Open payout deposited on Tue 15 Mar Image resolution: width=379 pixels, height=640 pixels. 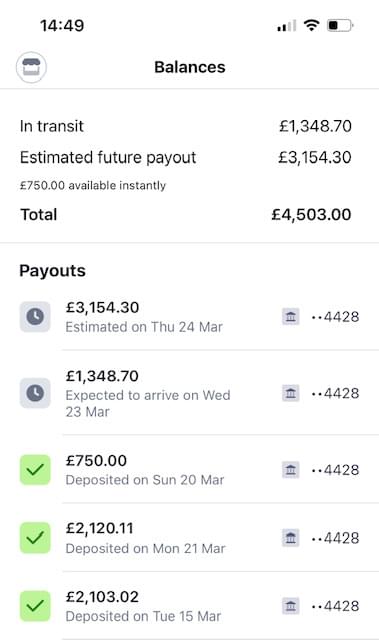tap(189, 606)
